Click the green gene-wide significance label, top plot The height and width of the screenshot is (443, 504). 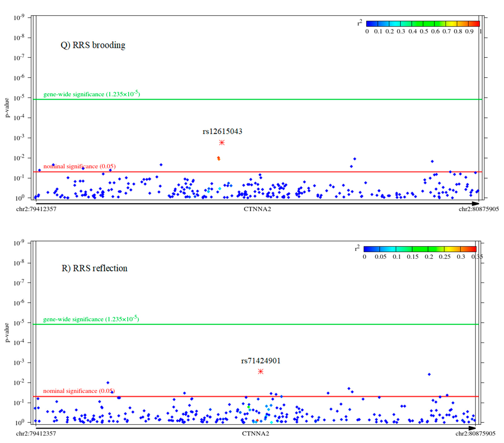pos(91,94)
